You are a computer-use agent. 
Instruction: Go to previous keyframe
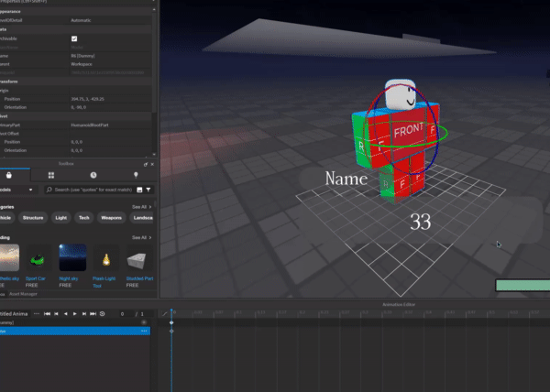57,314
